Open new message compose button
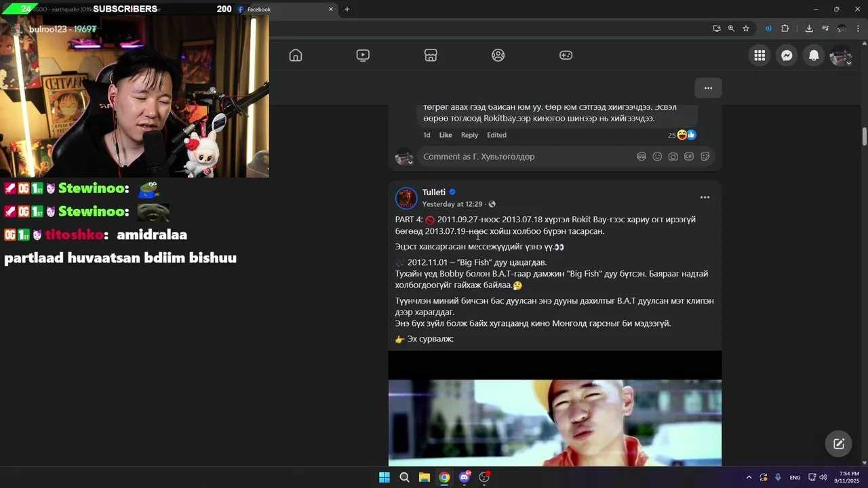Viewport: 868px width, 488px height. click(x=839, y=444)
